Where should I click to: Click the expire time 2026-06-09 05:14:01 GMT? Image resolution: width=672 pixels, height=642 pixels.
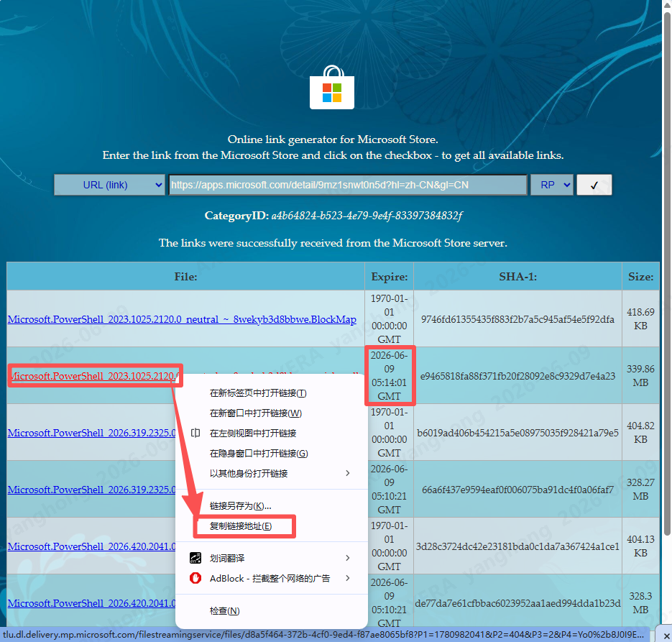(389, 376)
